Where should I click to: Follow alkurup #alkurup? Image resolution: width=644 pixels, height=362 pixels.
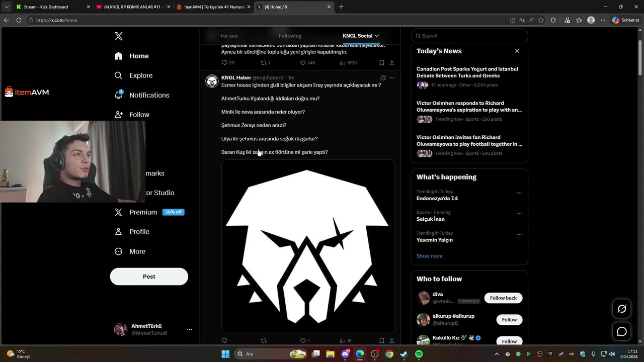pyautogui.click(x=509, y=320)
